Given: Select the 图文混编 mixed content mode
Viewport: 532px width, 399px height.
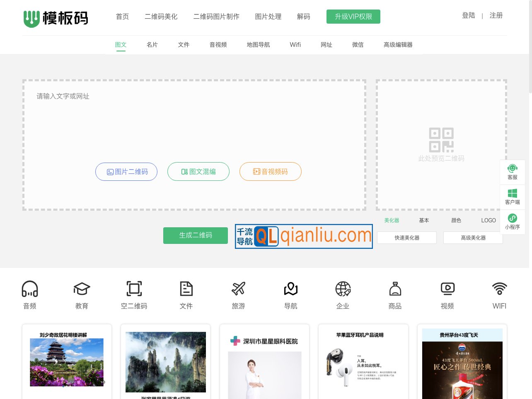Looking at the screenshot, I should click(x=198, y=171).
